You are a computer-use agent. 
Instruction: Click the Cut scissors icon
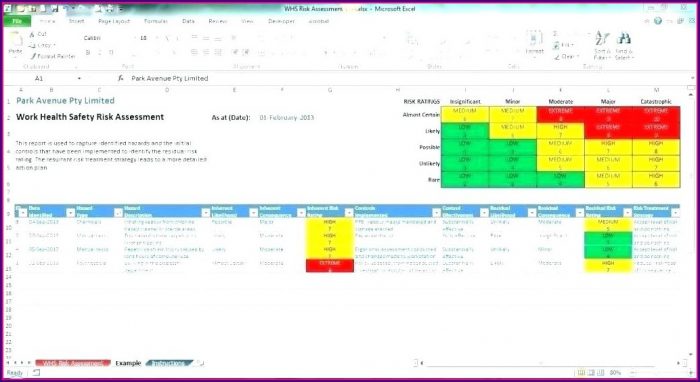click(x=32, y=34)
